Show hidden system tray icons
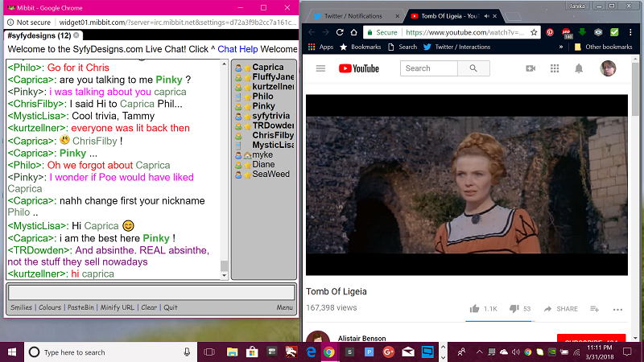The image size is (644, 362). 479,352
